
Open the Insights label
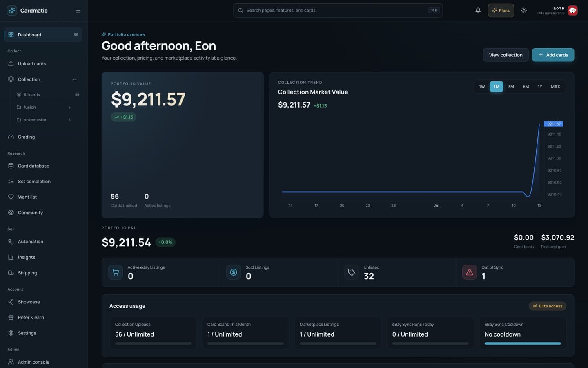pyautogui.click(x=27, y=257)
